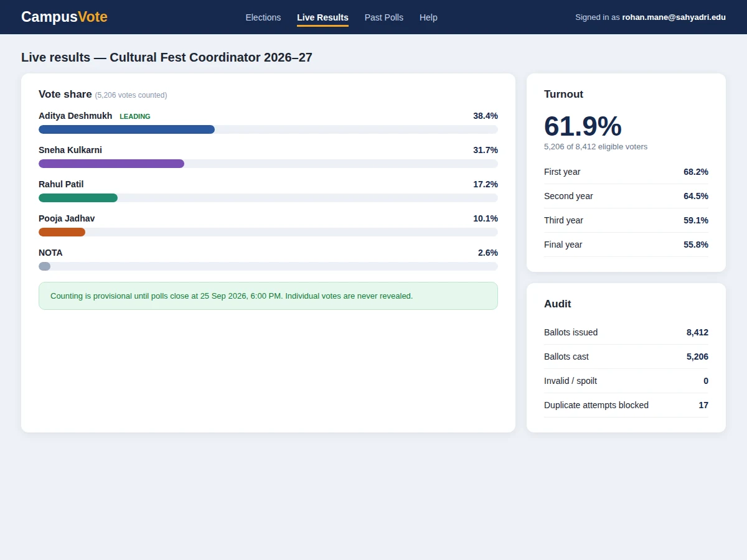Viewport: 747px width, 560px height.
Task: Click the Vote share heading
Action: click(65, 94)
